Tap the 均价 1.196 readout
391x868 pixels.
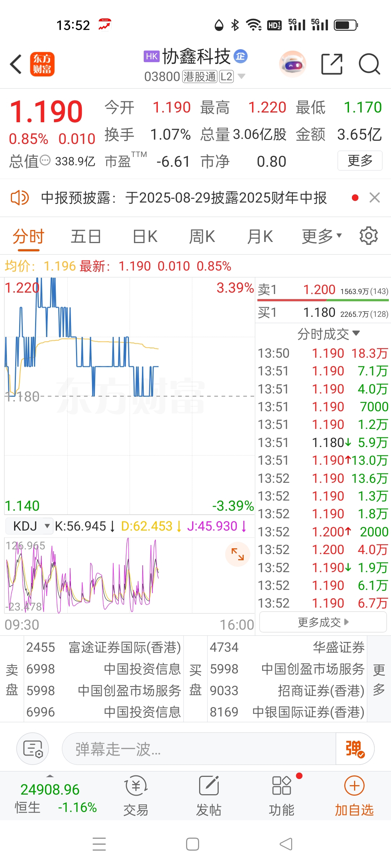[40, 266]
